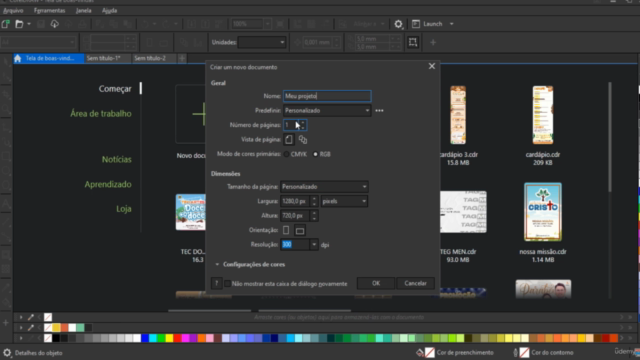Open the Janela menu
The width and height of the screenshot is (640, 360).
(x=84, y=11)
